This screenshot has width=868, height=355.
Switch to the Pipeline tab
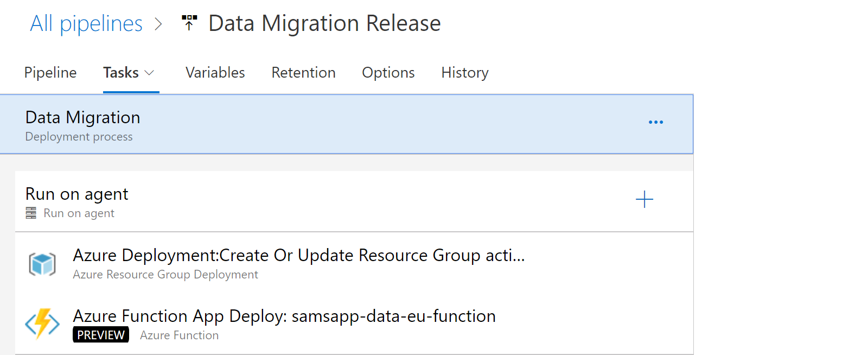click(50, 73)
